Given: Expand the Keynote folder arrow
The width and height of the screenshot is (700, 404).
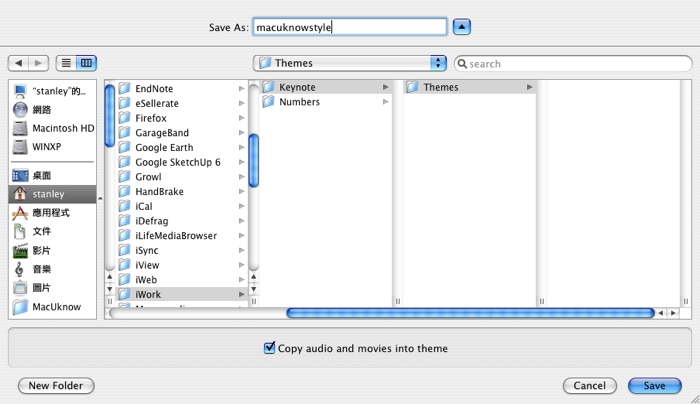Looking at the screenshot, I should 385,87.
